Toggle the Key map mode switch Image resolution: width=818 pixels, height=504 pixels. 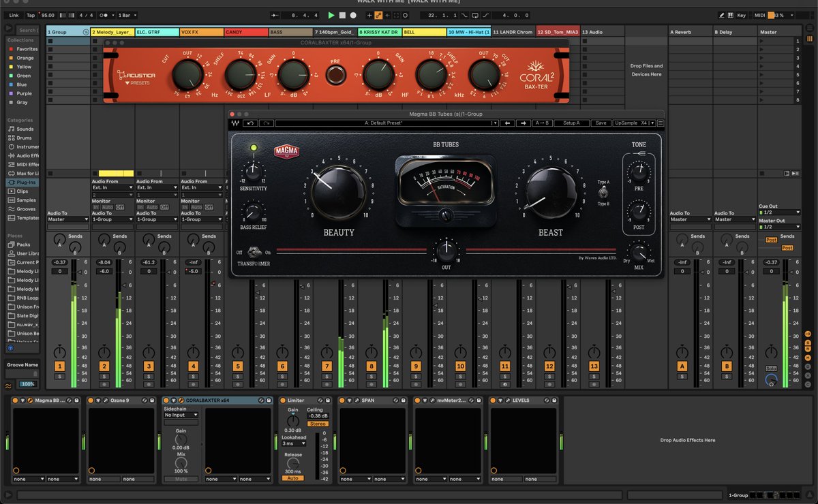point(742,15)
